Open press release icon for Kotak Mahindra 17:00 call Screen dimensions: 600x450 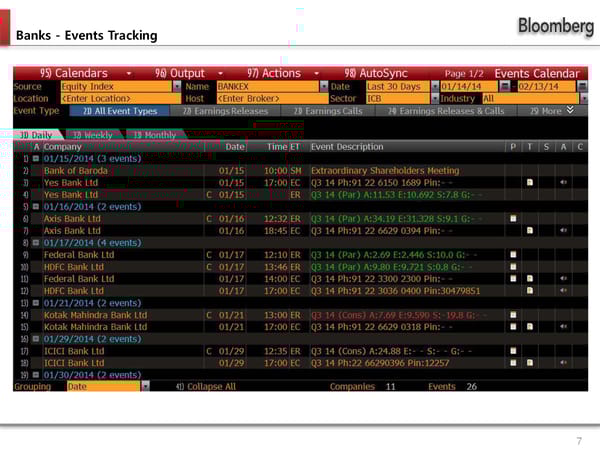coord(513,327)
